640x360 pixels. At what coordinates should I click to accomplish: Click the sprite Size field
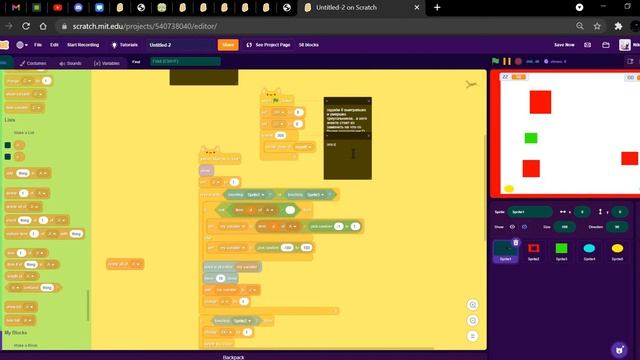565,227
